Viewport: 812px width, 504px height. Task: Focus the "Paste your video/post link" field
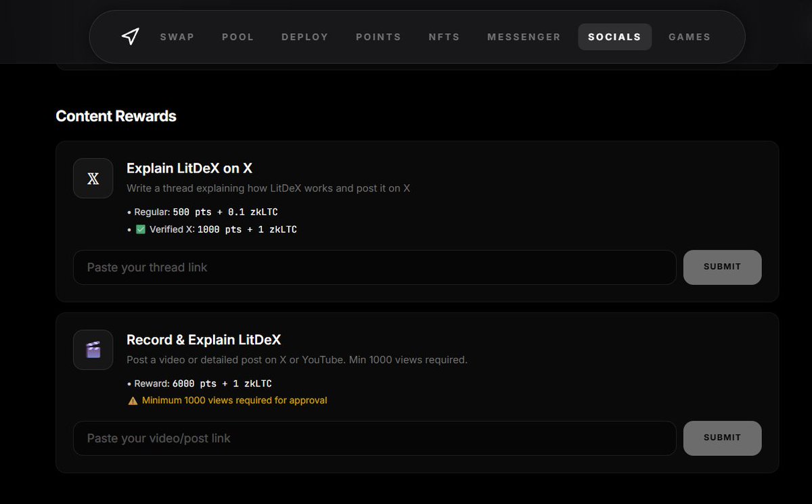point(375,438)
